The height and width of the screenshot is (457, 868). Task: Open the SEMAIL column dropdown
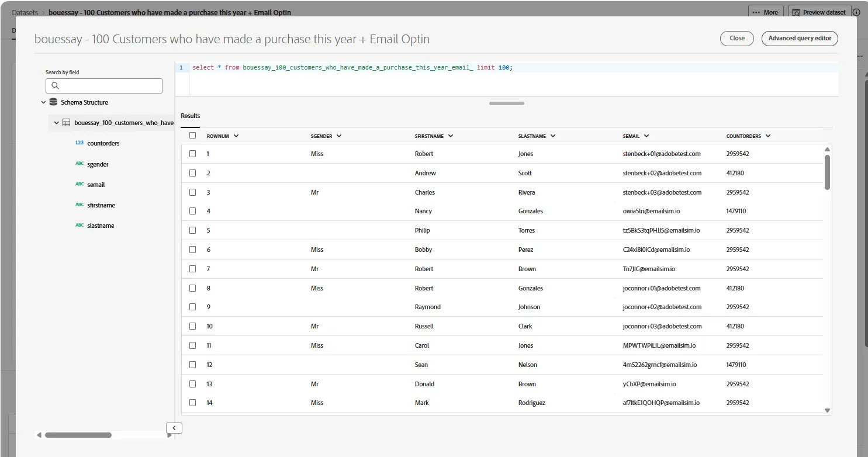coord(646,136)
